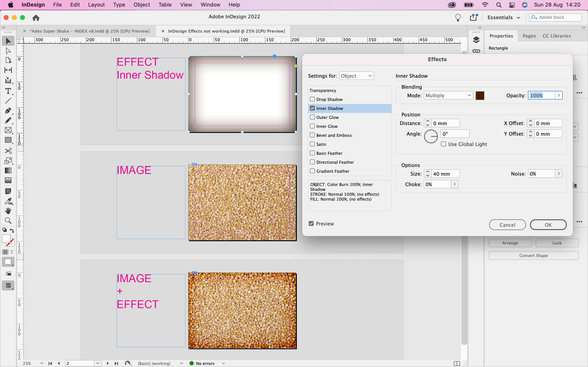Click the brown shadow color swatch
This screenshot has width=588, height=367.
480,95
